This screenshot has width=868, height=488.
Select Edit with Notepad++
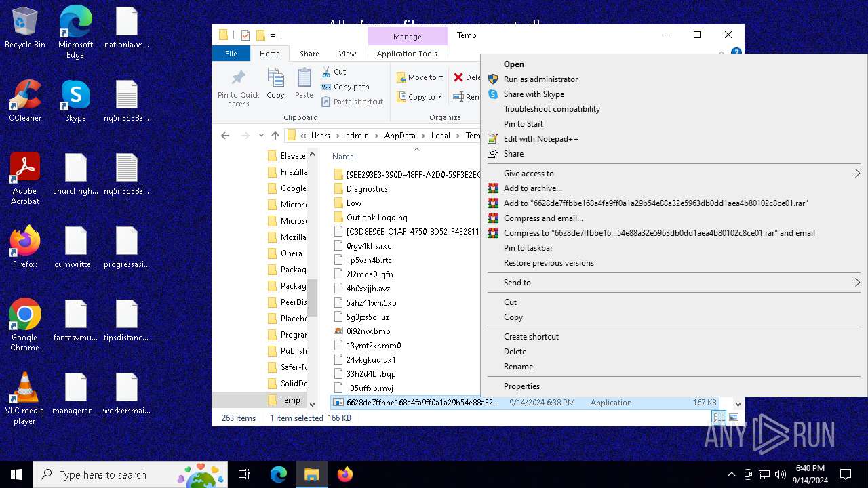pyautogui.click(x=540, y=139)
